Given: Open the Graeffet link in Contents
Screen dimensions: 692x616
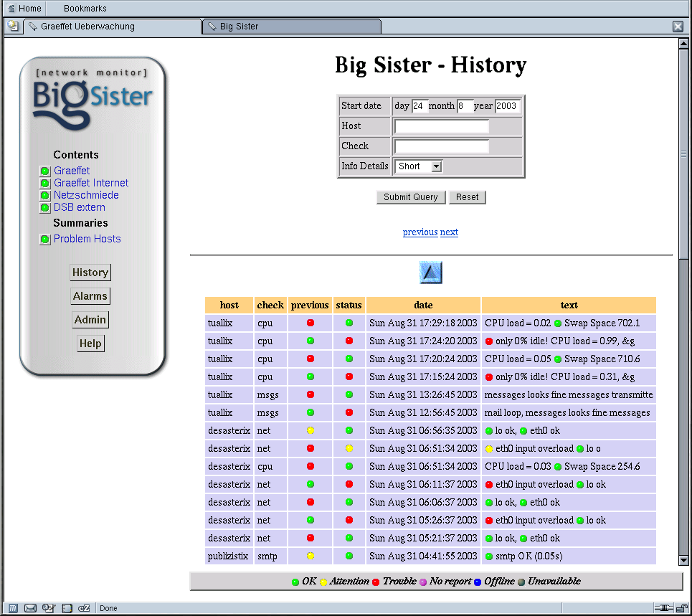Looking at the screenshot, I should coord(72,171).
